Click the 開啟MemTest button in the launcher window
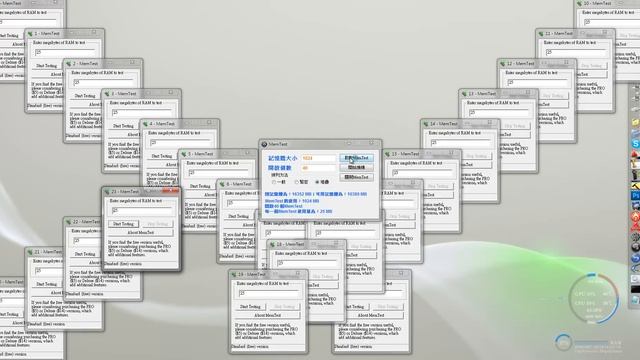Image resolution: width=640 pixels, height=360 pixels. (x=356, y=158)
